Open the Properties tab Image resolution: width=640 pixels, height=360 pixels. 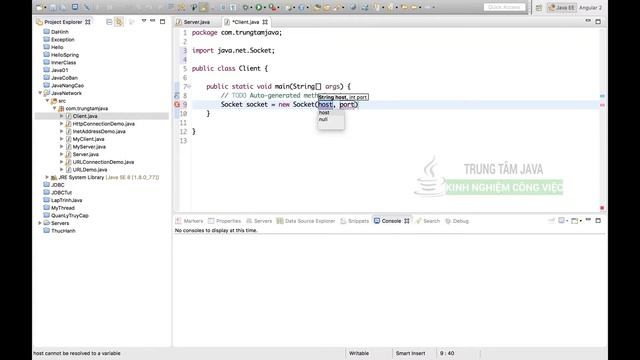tap(224, 221)
